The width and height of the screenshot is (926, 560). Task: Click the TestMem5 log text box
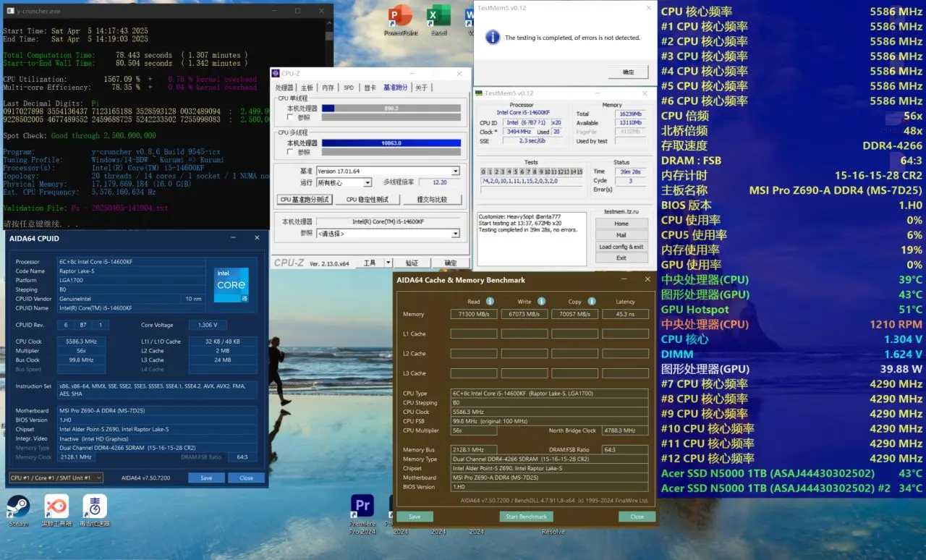(x=532, y=237)
